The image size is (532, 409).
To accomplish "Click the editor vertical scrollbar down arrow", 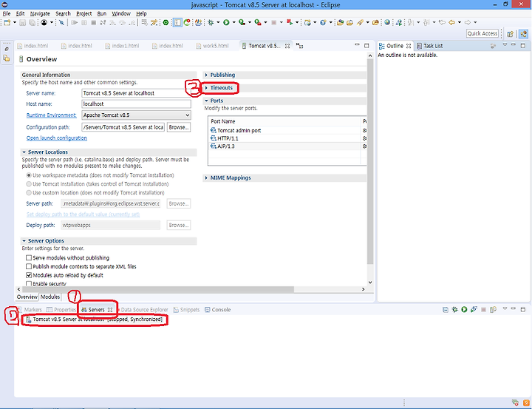I will [x=370, y=283].
